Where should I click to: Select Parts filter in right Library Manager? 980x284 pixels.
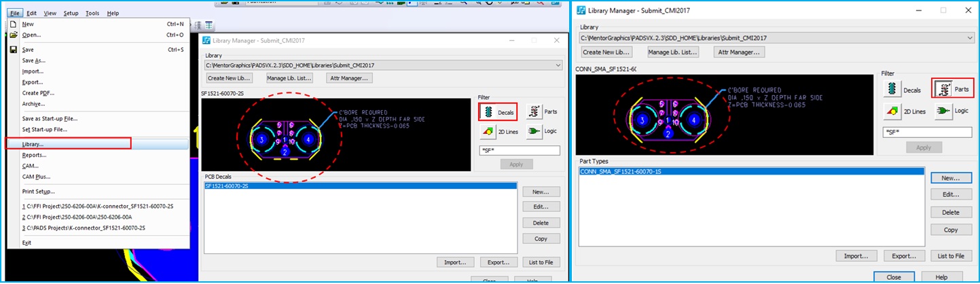coord(952,89)
